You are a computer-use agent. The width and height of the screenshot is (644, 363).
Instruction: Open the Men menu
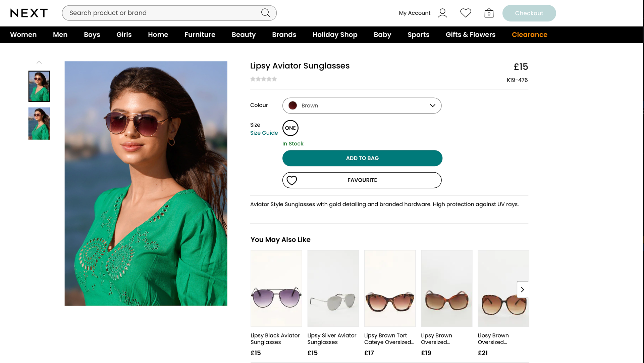[x=60, y=35]
